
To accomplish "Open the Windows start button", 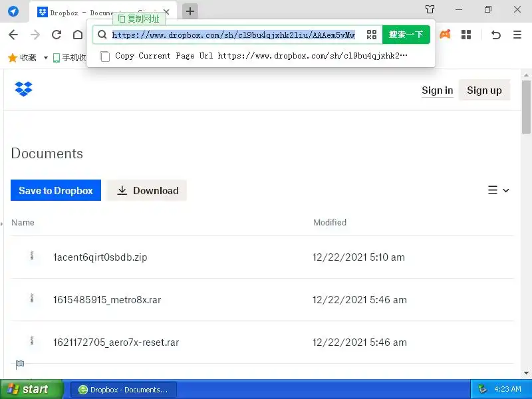I will pos(32,389).
